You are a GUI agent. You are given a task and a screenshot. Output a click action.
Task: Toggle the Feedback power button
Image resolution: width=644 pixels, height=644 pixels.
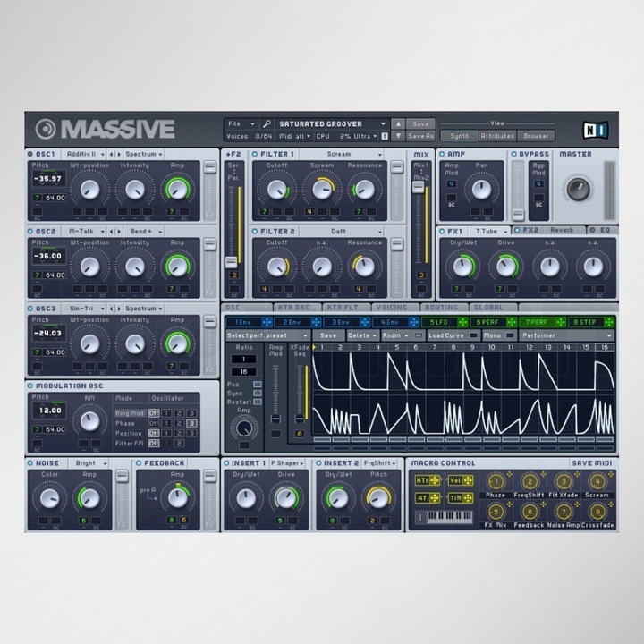(139, 463)
